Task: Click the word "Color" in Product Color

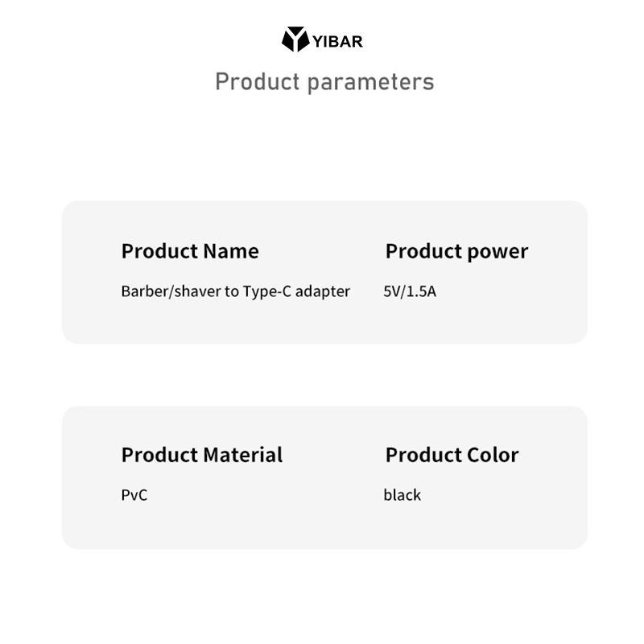Action: click(x=493, y=455)
